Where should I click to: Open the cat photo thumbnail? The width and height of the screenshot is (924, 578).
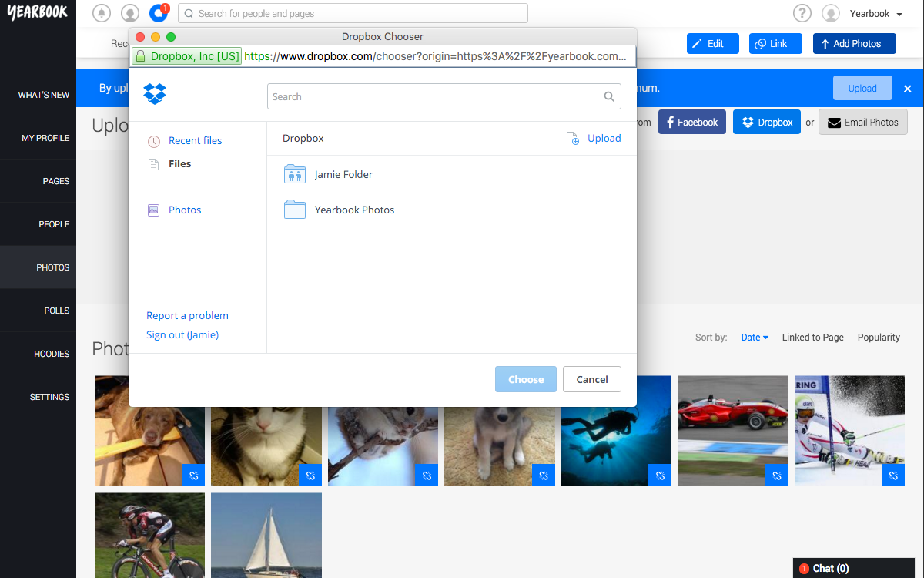[266, 431]
